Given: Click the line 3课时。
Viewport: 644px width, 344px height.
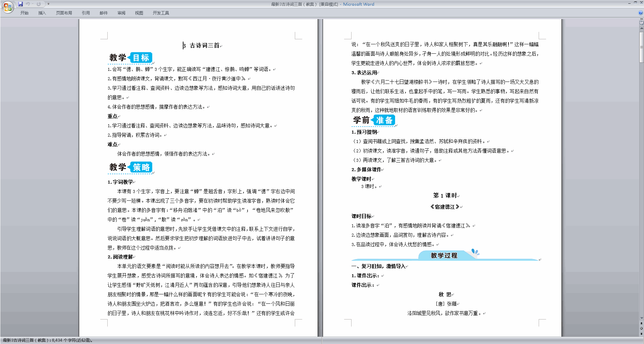Looking at the screenshot, I should click(369, 187).
